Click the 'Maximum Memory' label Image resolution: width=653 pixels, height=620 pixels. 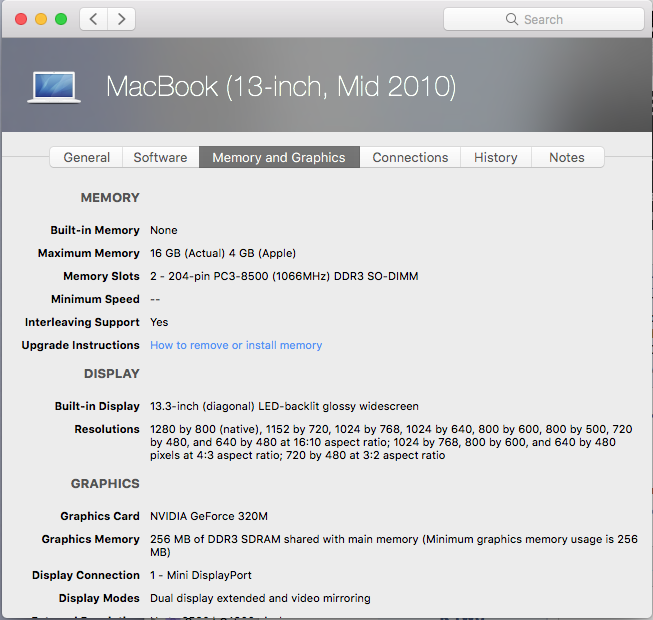point(89,253)
